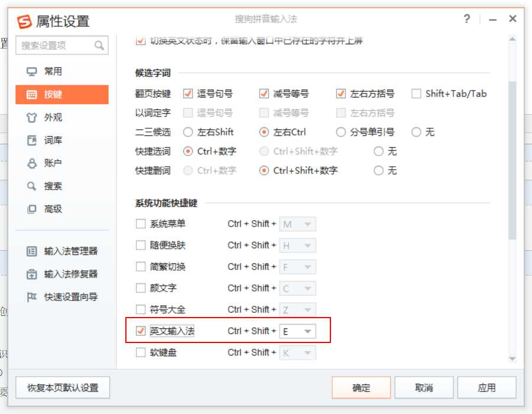Open the 随便换肤 key dropdown showing H
Image resolution: width=532 pixels, height=414 pixels.
tap(297, 245)
